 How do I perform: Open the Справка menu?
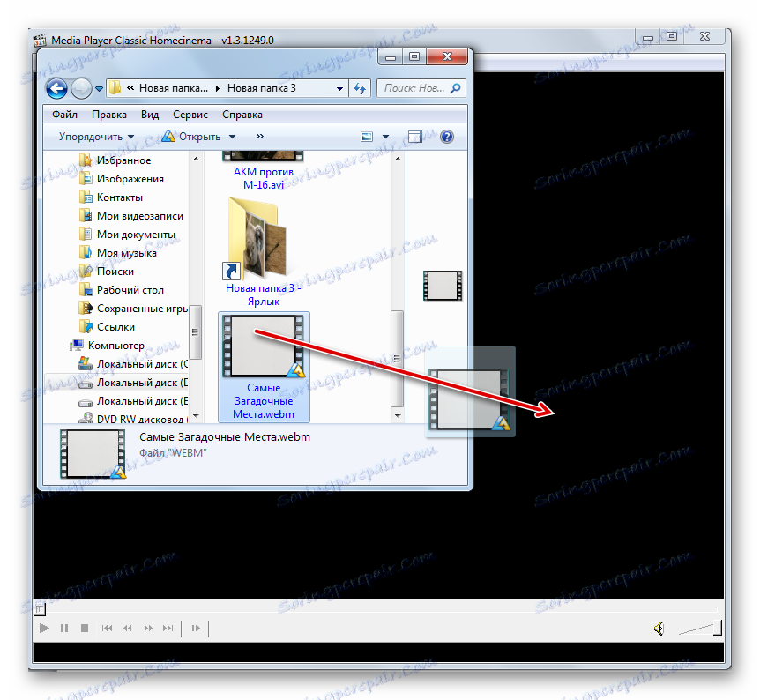click(x=242, y=115)
